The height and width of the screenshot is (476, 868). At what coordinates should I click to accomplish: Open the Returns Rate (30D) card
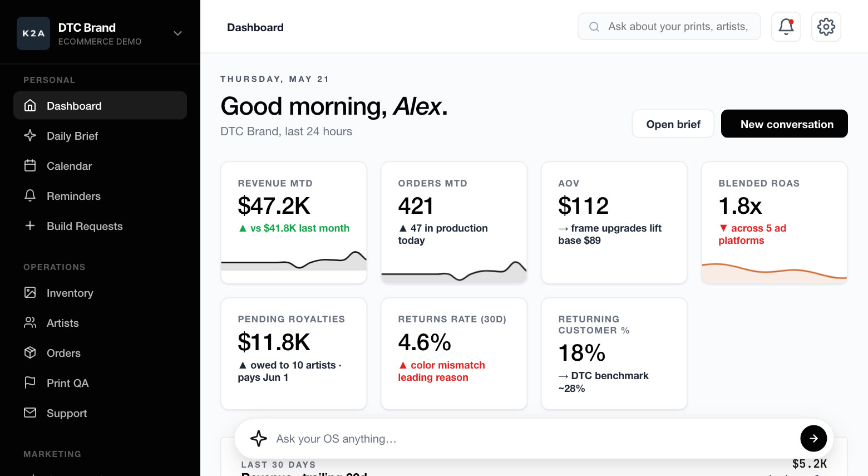[x=454, y=354]
